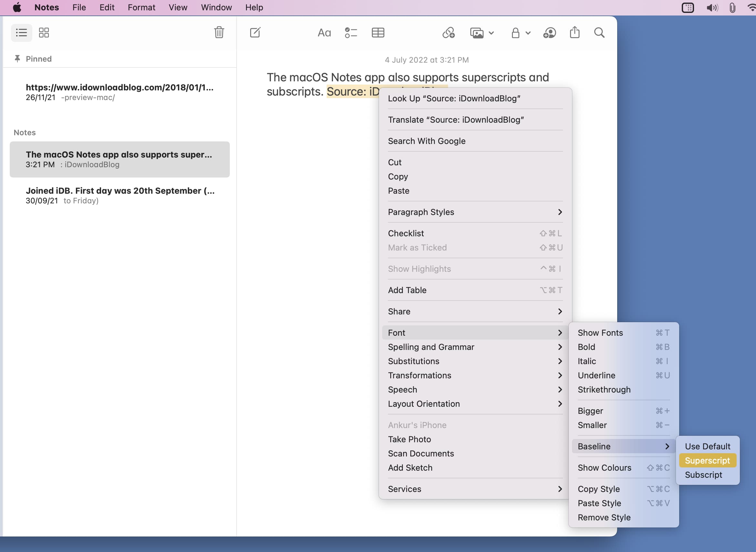The height and width of the screenshot is (552, 756).
Task: Open the Apple menu
Action: click(17, 7)
